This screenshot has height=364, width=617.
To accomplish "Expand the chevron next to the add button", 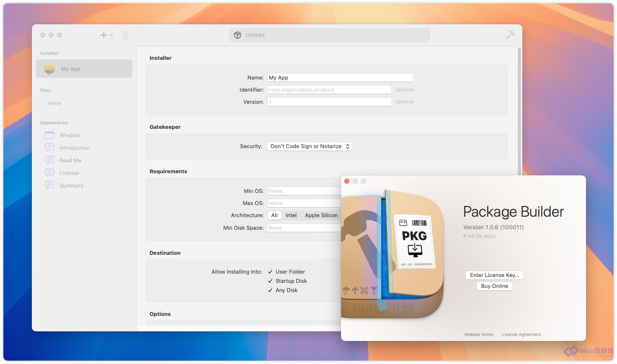I will click(x=111, y=35).
